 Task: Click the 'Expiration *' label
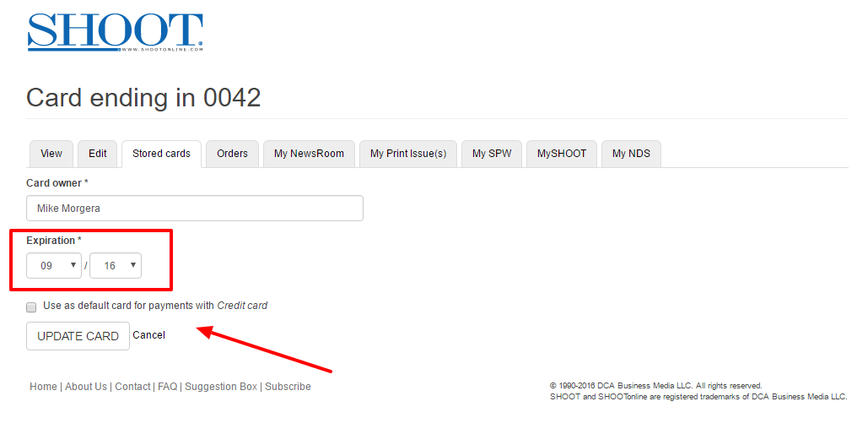[54, 241]
